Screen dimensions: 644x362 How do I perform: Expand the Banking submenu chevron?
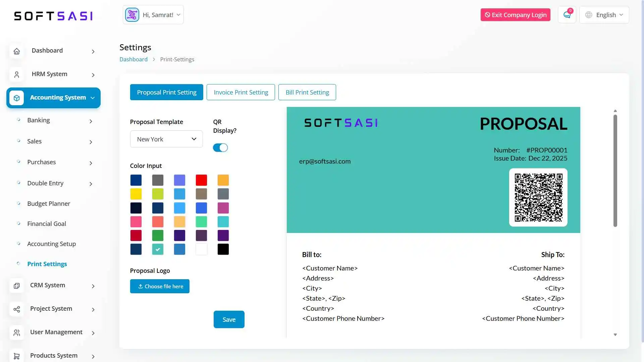91,121
